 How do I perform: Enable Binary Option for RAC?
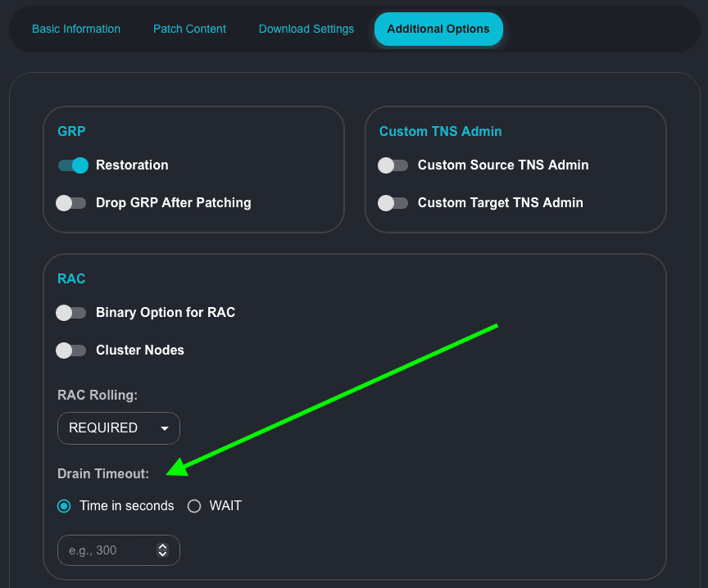click(71, 313)
